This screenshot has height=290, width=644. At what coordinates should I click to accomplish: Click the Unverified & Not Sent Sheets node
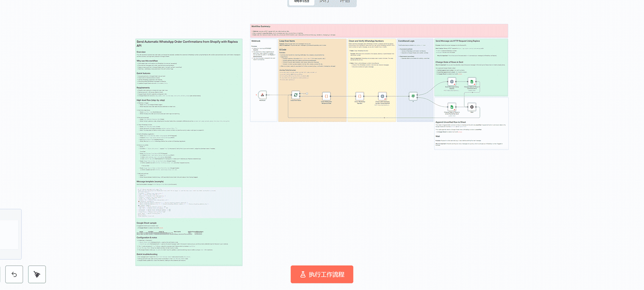point(452,107)
